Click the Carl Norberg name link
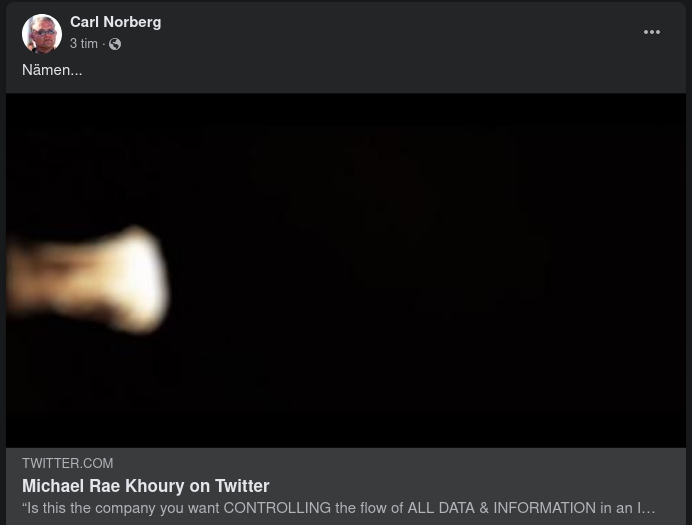The width and height of the screenshot is (692, 525). click(x=116, y=22)
